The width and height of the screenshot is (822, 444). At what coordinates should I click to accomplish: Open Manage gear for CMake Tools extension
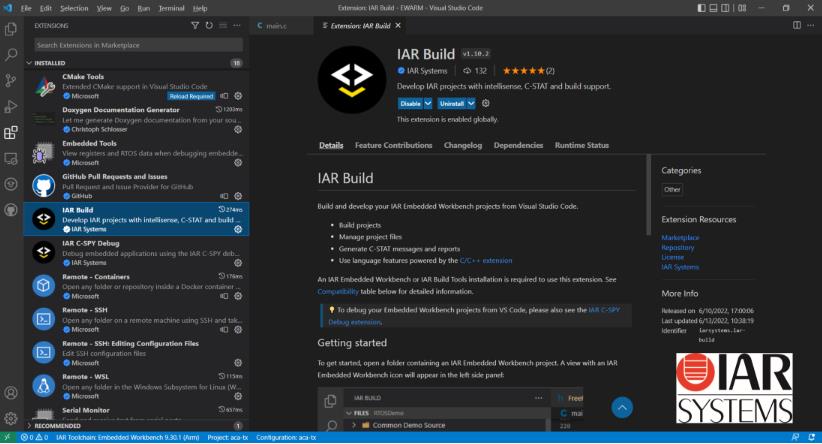pos(238,96)
